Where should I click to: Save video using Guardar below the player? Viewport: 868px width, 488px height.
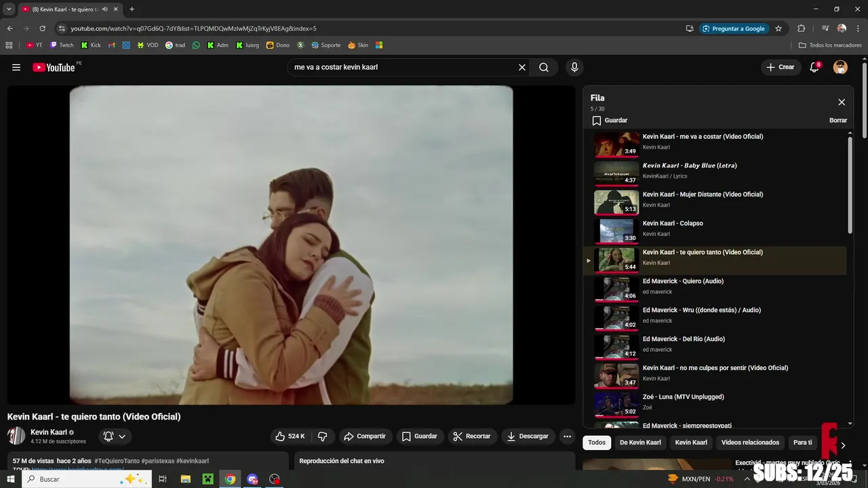click(420, 436)
